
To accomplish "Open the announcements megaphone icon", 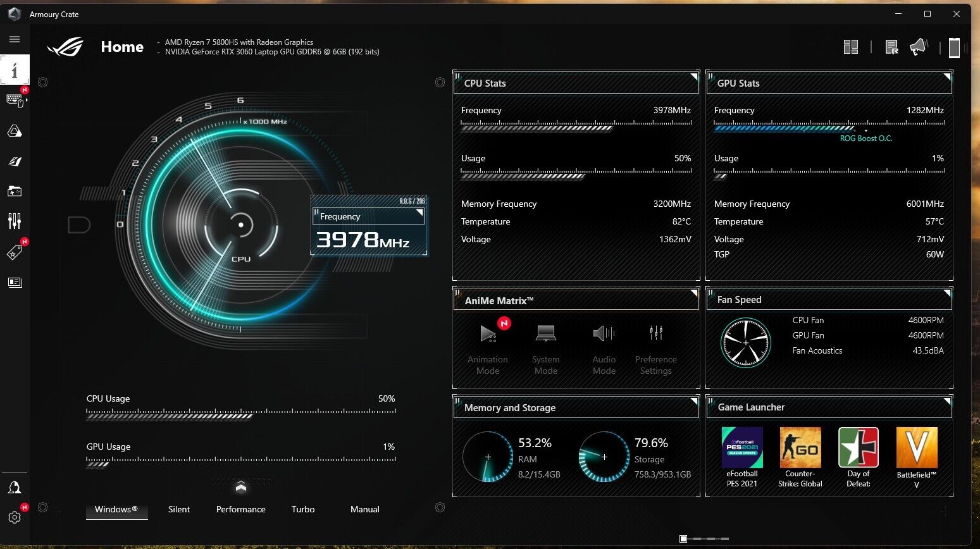I will tap(919, 47).
